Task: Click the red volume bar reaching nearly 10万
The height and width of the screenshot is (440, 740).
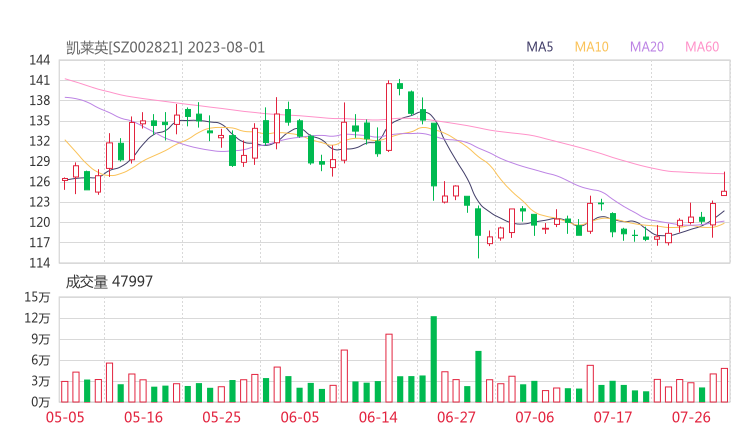Action: (x=389, y=368)
